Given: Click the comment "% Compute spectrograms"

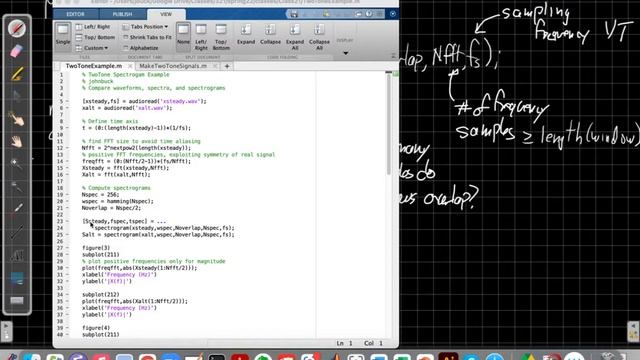Looking at the screenshot, I should 116,188.
